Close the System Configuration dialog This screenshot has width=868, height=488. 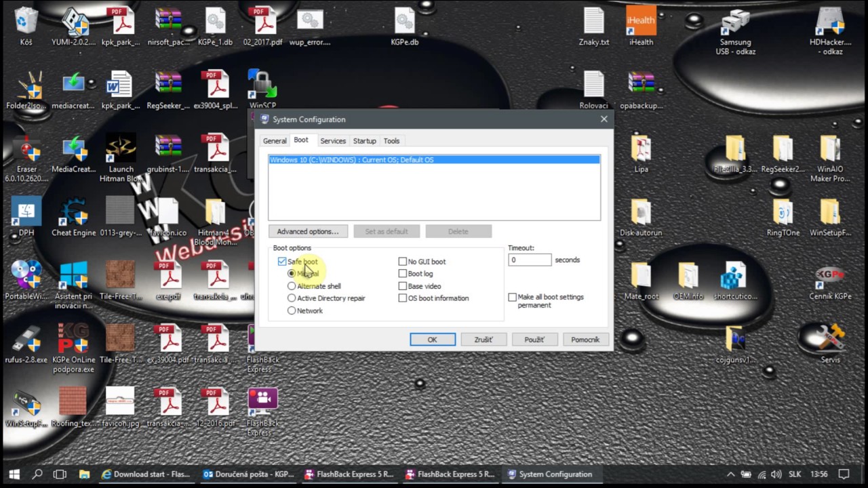pos(604,119)
